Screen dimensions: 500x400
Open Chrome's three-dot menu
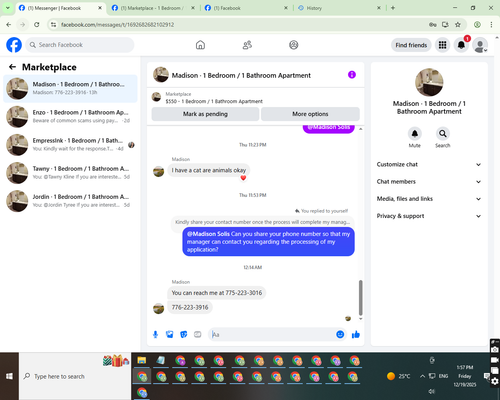click(x=491, y=25)
